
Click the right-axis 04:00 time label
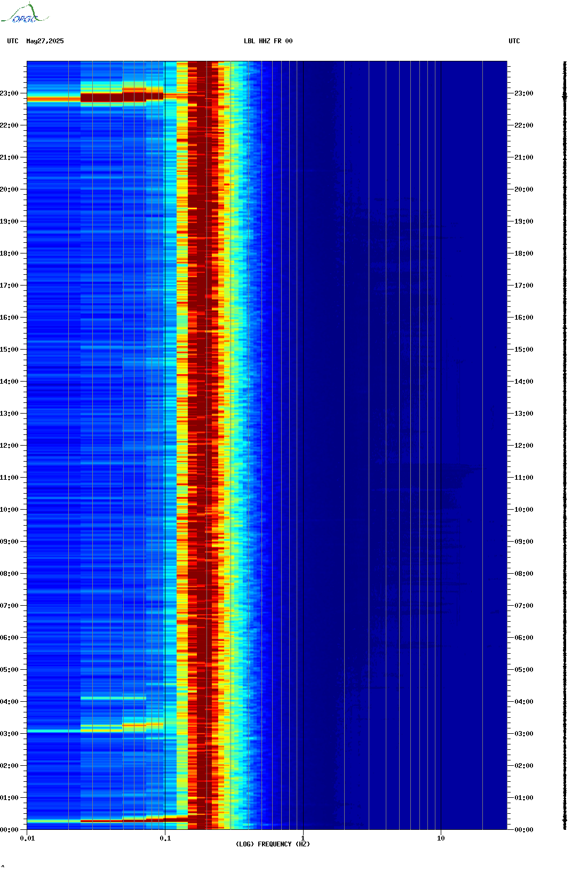523,702
